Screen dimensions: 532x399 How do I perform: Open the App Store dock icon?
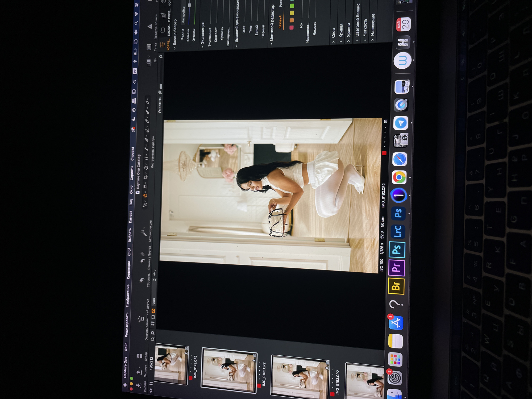tap(396, 323)
